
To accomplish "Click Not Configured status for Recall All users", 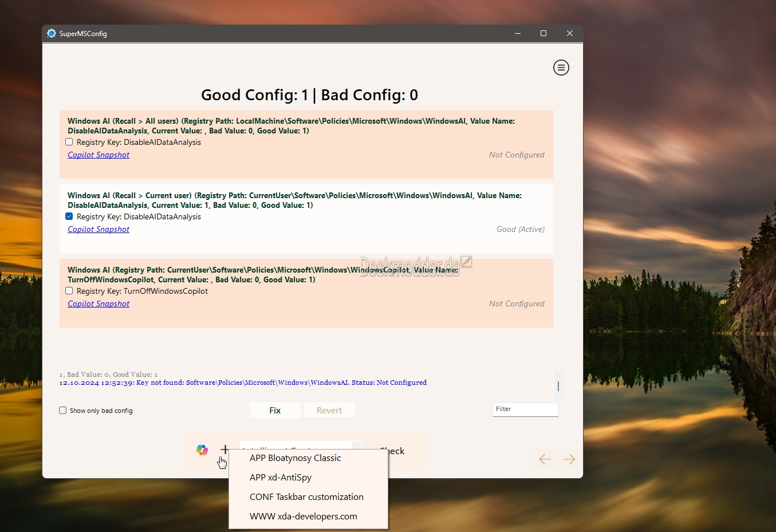I will pyautogui.click(x=517, y=155).
